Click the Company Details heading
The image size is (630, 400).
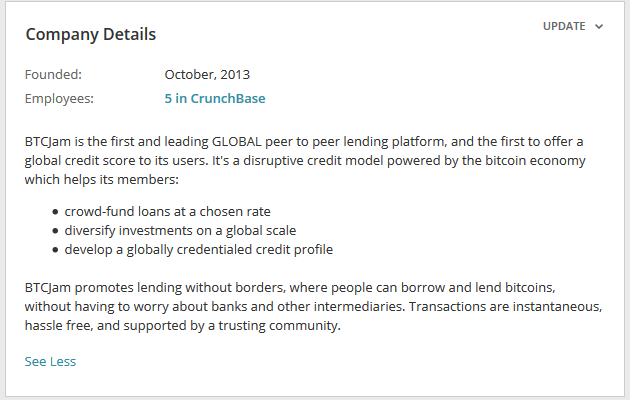(x=91, y=35)
